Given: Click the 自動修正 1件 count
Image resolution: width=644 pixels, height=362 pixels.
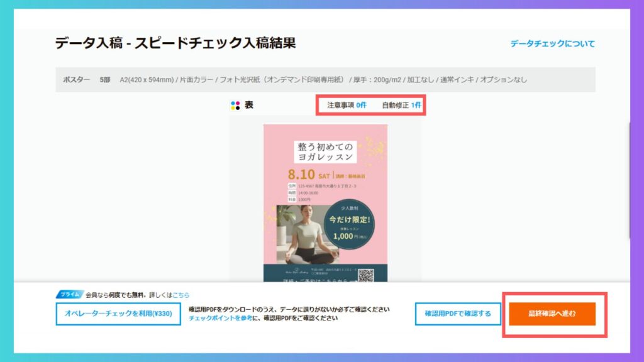Looking at the screenshot, I should click(x=401, y=105).
